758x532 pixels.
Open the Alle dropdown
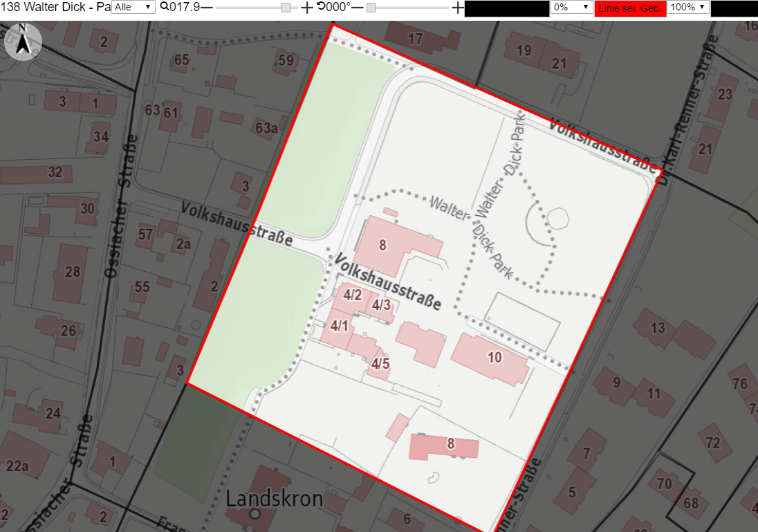coord(133,7)
